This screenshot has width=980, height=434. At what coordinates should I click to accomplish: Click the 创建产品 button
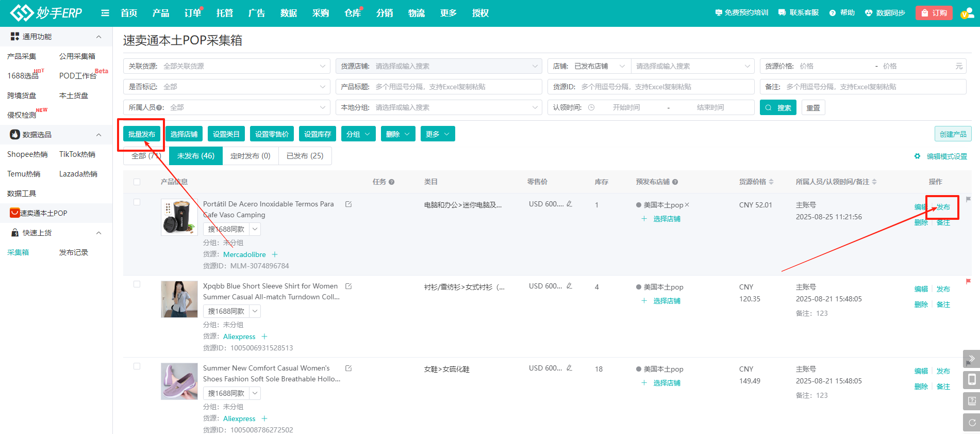(953, 134)
